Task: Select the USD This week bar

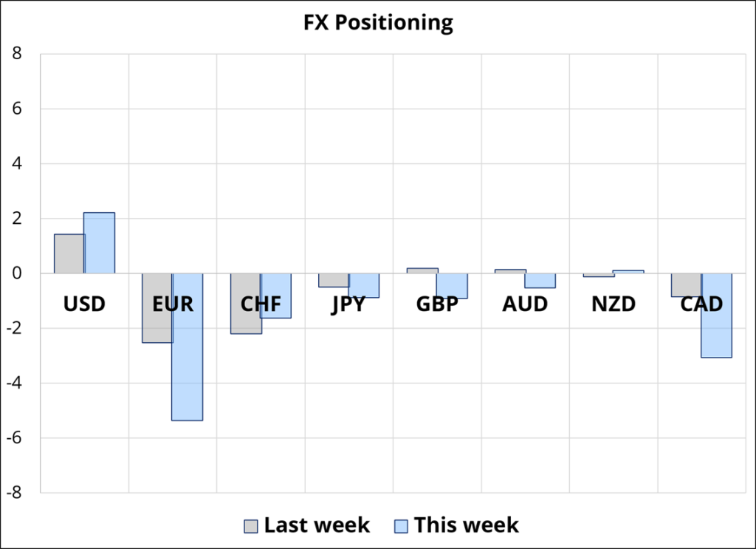Action: [99, 242]
